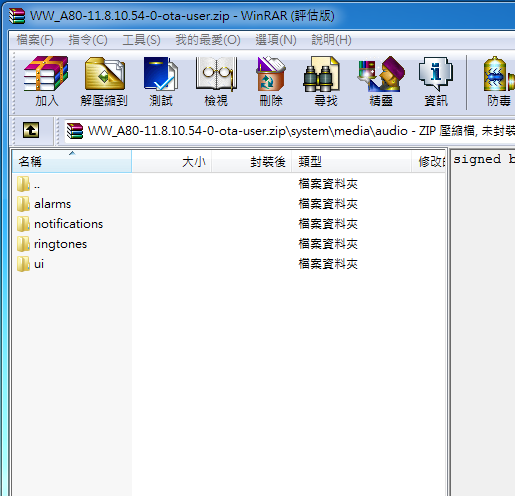Open the 指令(C) menu
The width and height of the screenshot is (515, 496).
click(x=88, y=40)
